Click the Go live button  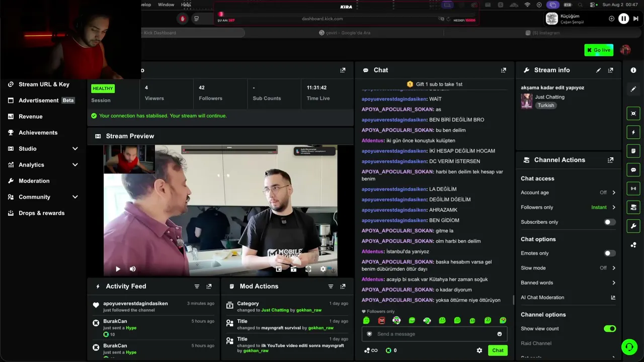pos(599,50)
